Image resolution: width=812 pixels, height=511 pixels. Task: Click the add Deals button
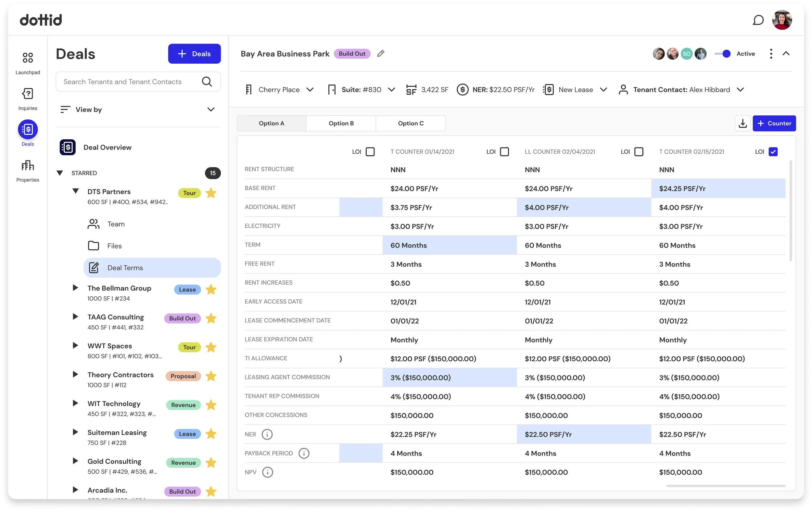[194, 54]
